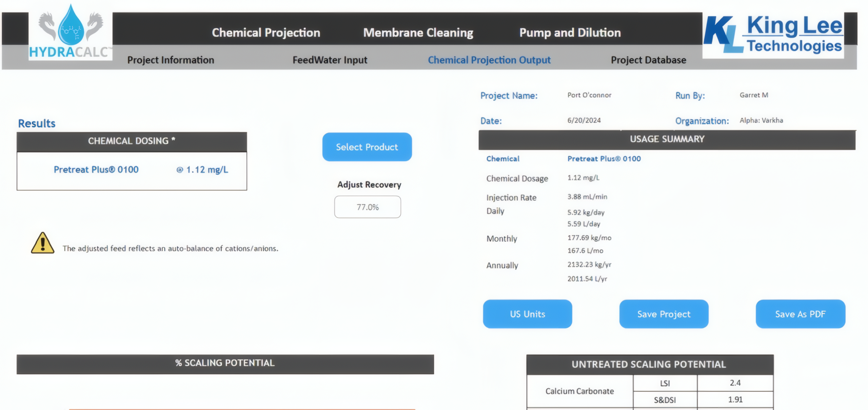The width and height of the screenshot is (868, 410).
Task: Click the auto-balance cations/anions notice text
Action: pyautogui.click(x=170, y=249)
